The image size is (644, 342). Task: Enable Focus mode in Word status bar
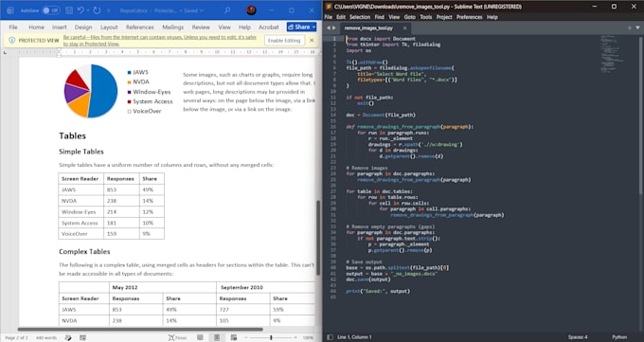pos(177,338)
